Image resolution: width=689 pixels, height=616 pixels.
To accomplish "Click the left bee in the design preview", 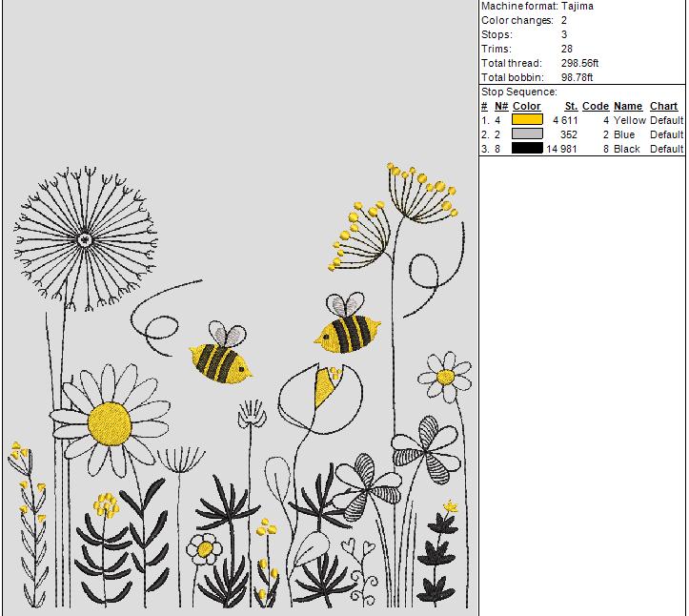I will pyautogui.click(x=220, y=354).
